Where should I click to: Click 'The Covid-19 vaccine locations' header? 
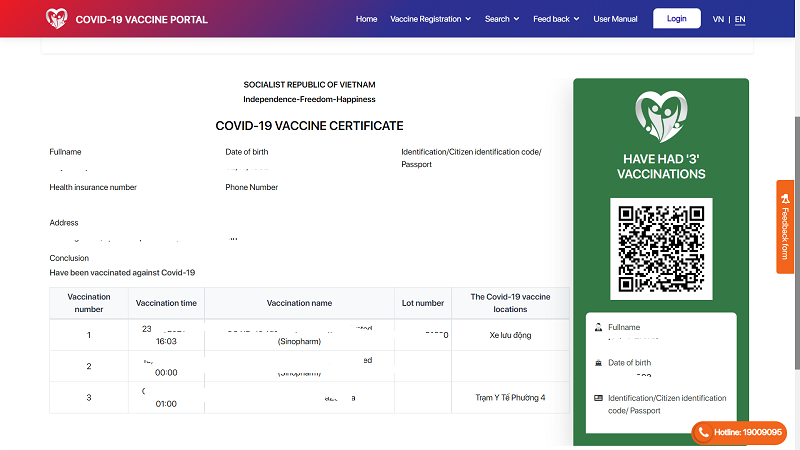pos(510,303)
